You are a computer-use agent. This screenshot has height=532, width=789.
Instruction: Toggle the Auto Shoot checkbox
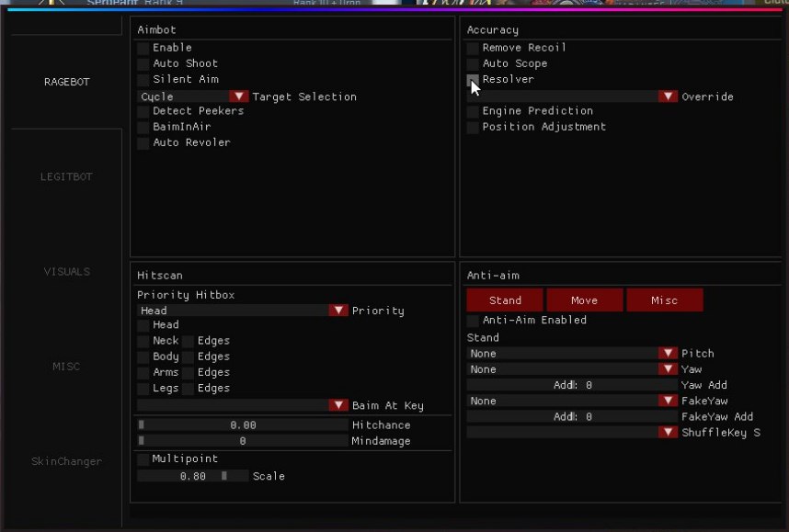click(143, 63)
